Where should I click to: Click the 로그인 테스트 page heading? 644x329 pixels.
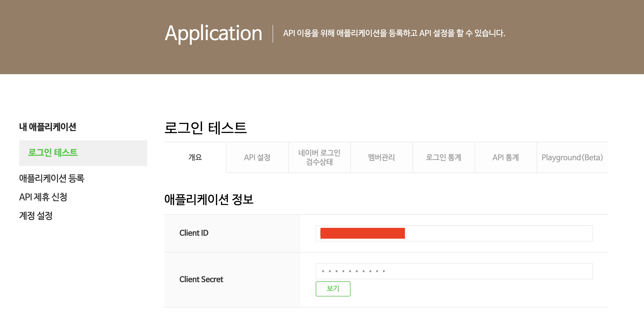(x=205, y=128)
